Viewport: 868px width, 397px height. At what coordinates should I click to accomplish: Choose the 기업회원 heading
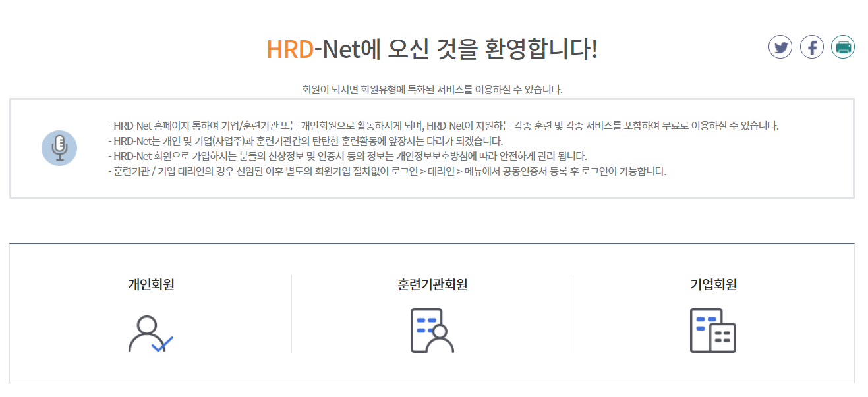(x=713, y=285)
